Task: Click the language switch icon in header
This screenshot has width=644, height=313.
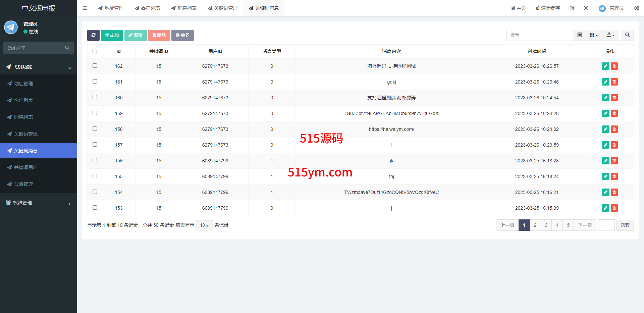Action: point(572,8)
